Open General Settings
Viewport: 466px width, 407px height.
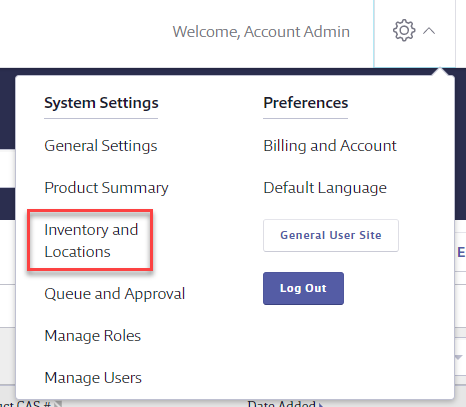click(x=101, y=146)
